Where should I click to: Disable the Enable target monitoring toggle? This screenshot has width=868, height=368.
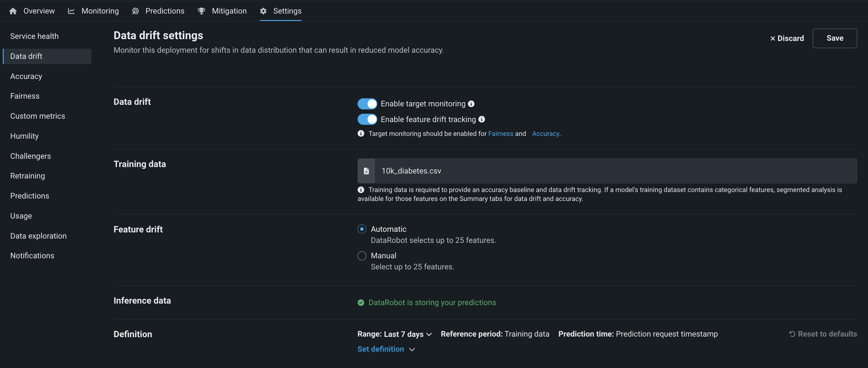point(367,104)
